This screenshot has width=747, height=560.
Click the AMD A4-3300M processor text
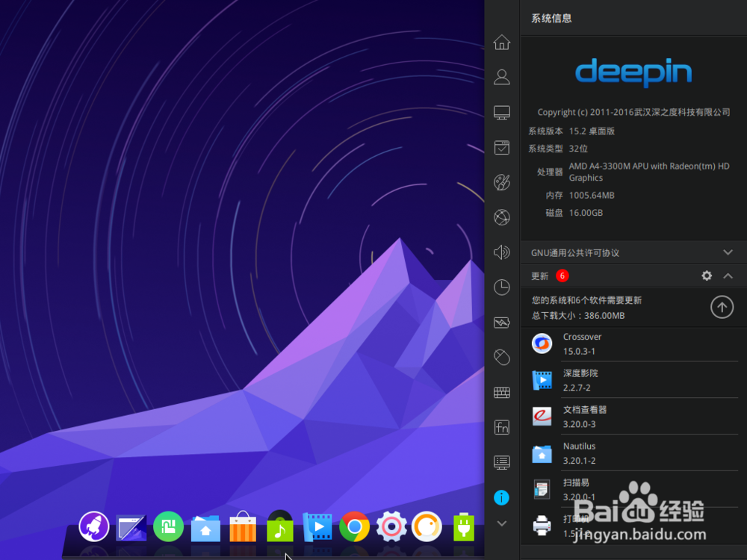[649, 172]
